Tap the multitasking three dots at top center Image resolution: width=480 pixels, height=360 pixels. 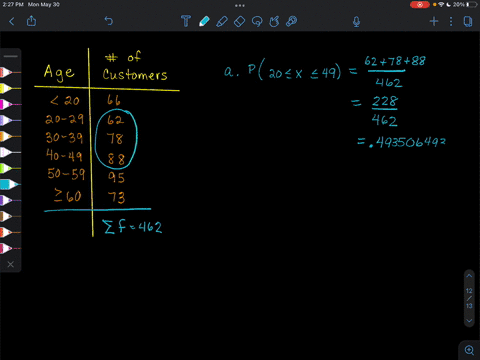(240, 5)
